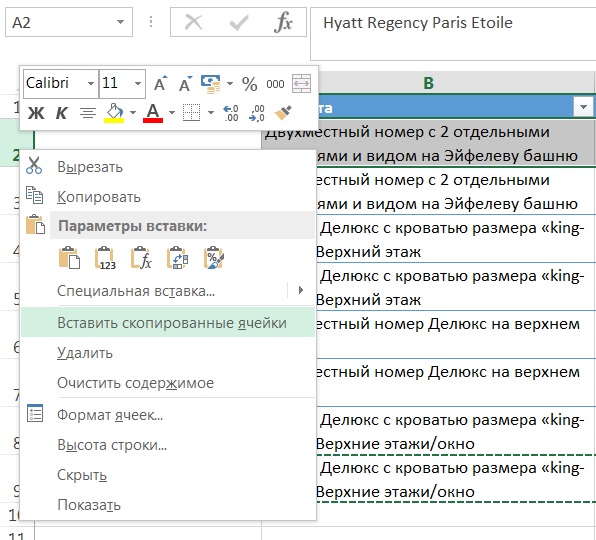This screenshot has height=540, width=596.
Task: Decrease decimal places icon
Action: [x=257, y=113]
